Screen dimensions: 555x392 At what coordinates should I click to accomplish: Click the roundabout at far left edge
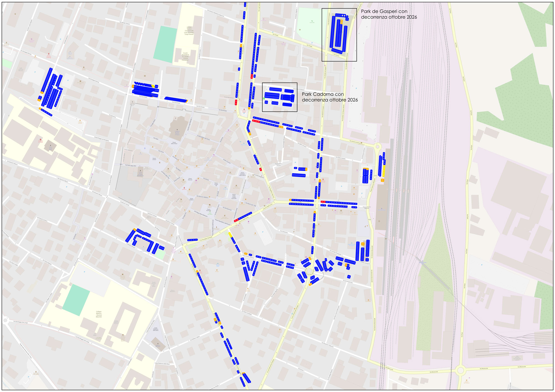pos(5,320)
